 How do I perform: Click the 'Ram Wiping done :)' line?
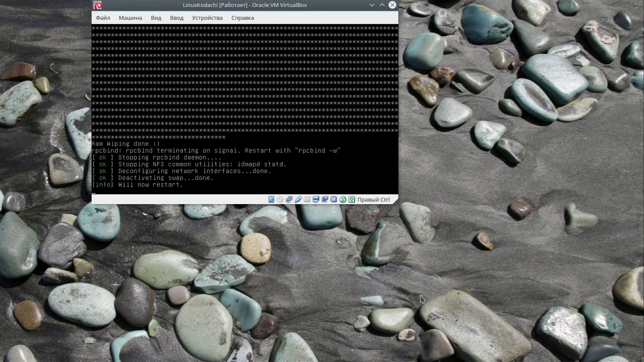[126, 144]
